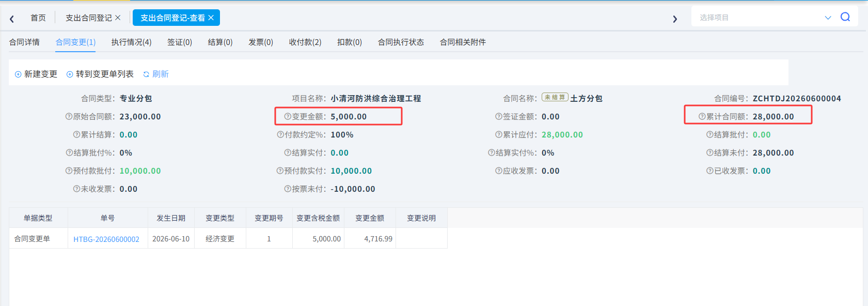
Task: Click 转到变更单列表 button
Action: pos(100,74)
